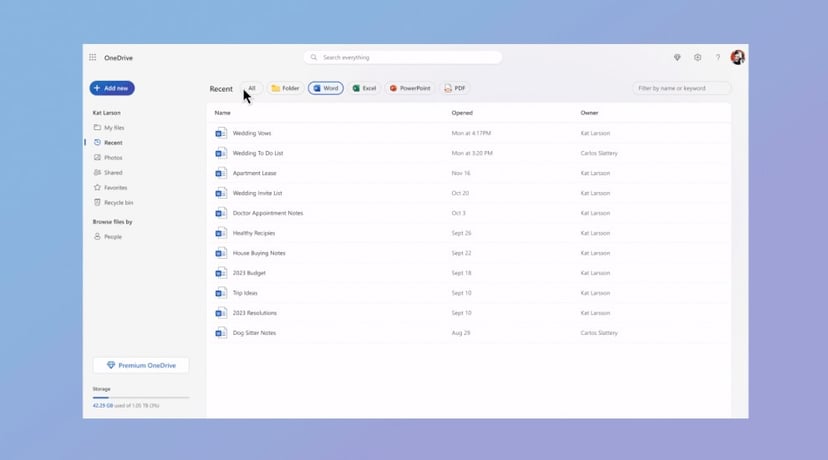The width and height of the screenshot is (828, 460).
Task: Click Word icon of Trip Ideas
Action: pos(221,293)
